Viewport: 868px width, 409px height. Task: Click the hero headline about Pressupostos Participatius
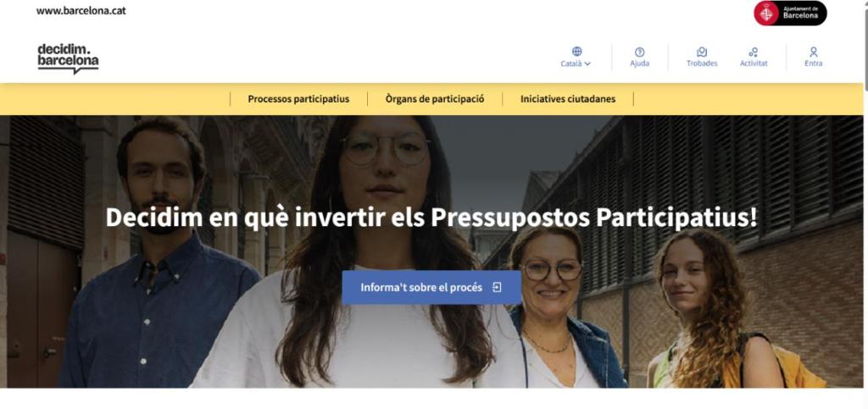[431, 218]
